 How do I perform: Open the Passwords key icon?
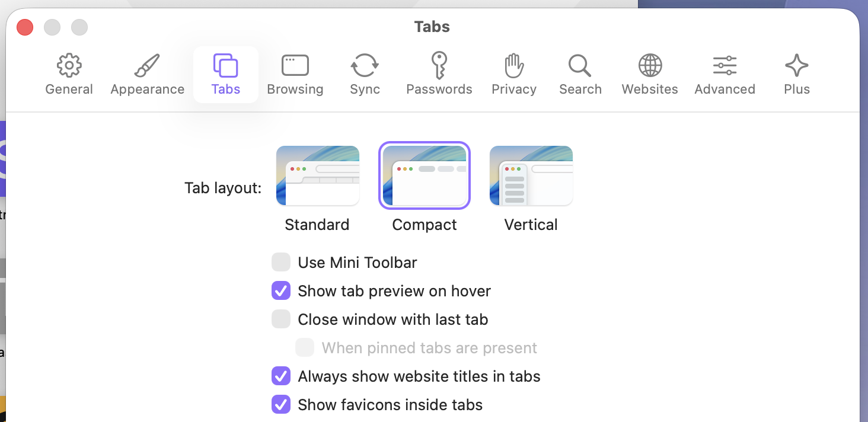[439, 66]
